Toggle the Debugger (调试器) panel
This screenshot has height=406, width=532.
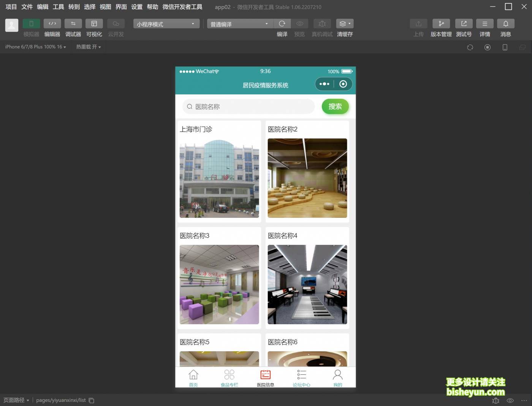coord(73,24)
